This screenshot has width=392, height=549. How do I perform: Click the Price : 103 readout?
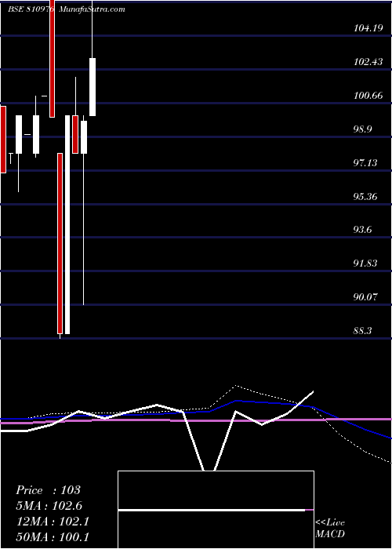click(x=49, y=490)
